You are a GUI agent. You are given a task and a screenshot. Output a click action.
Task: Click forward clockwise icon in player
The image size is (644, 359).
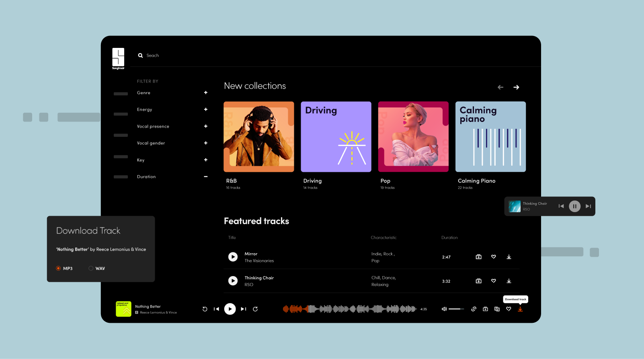coord(255,309)
